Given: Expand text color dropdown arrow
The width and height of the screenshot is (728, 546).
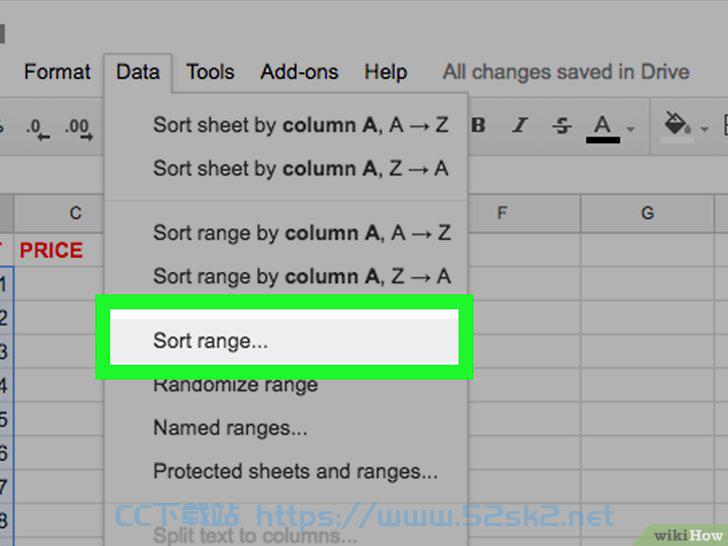Looking at the screenshot, I should pos(630,129).
